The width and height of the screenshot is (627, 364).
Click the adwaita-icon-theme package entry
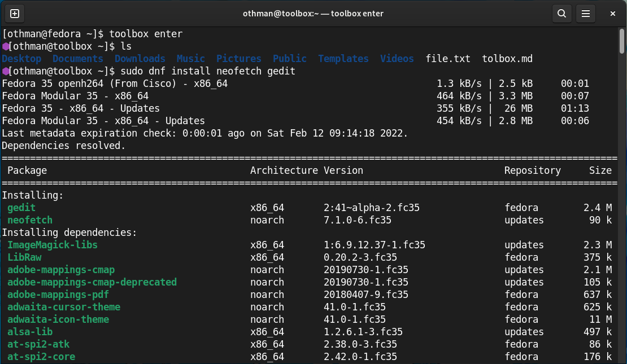coord(58,319)
